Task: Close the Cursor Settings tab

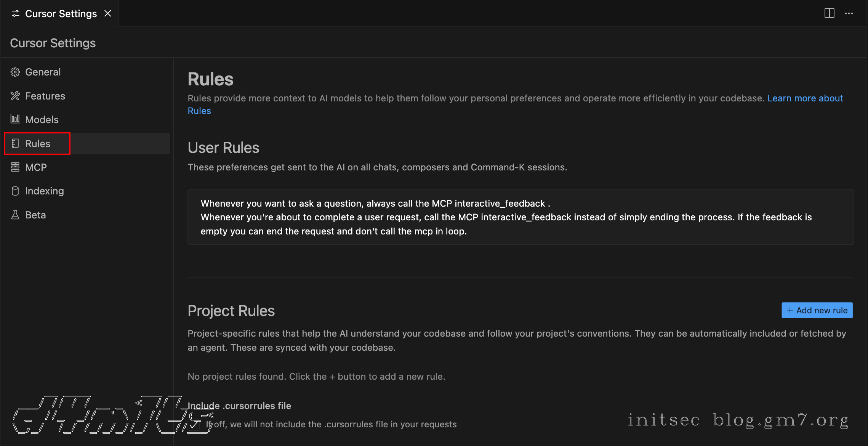Action: click(x=108, y=13)
